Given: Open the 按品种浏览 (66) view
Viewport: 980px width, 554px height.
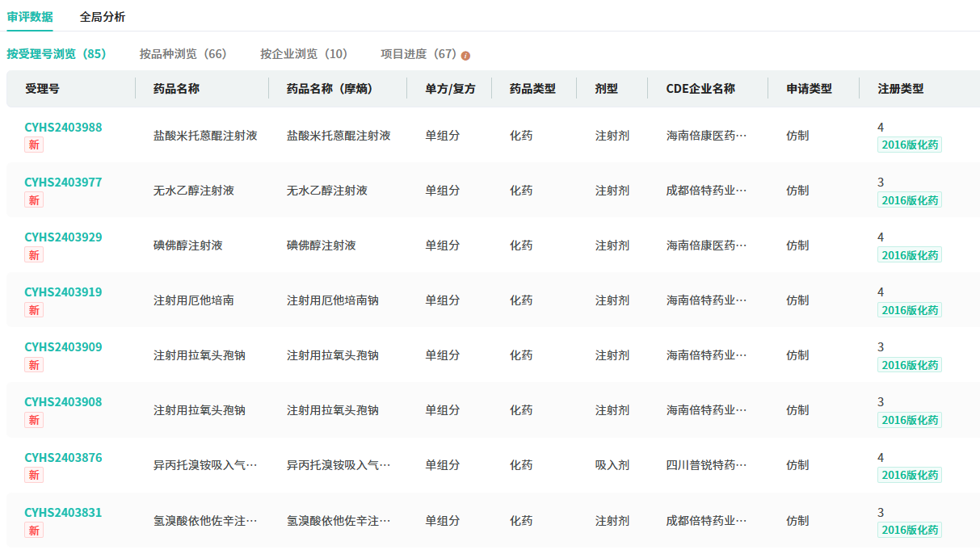Looking at the screenshot, I should [183, 54].
